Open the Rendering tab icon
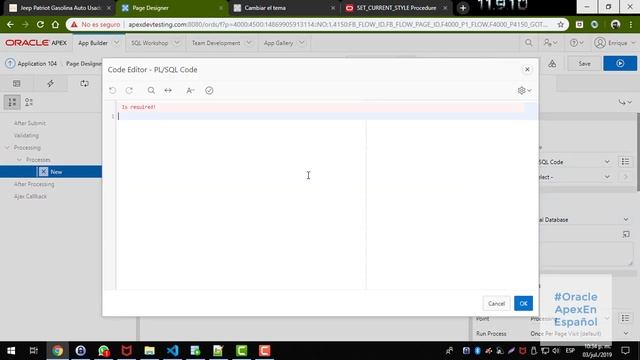Image resolution: width=640 pixels, height=360 pixels. 17,83
